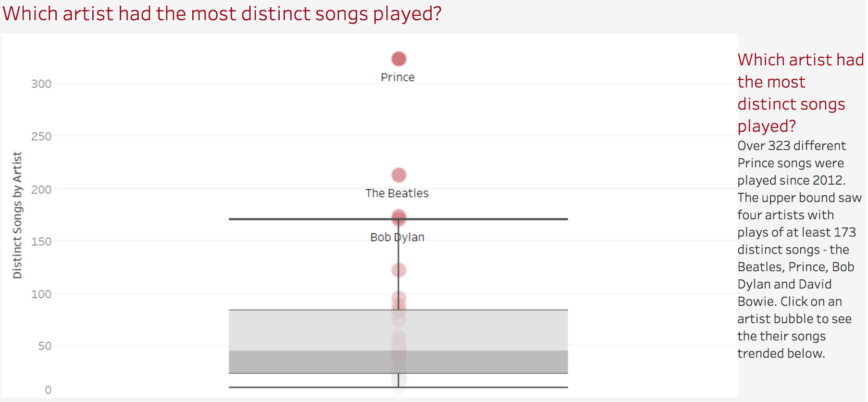Select the lower whisker line near zero
This screenshot has width=868, height=402.
click(x=398, y=387)
